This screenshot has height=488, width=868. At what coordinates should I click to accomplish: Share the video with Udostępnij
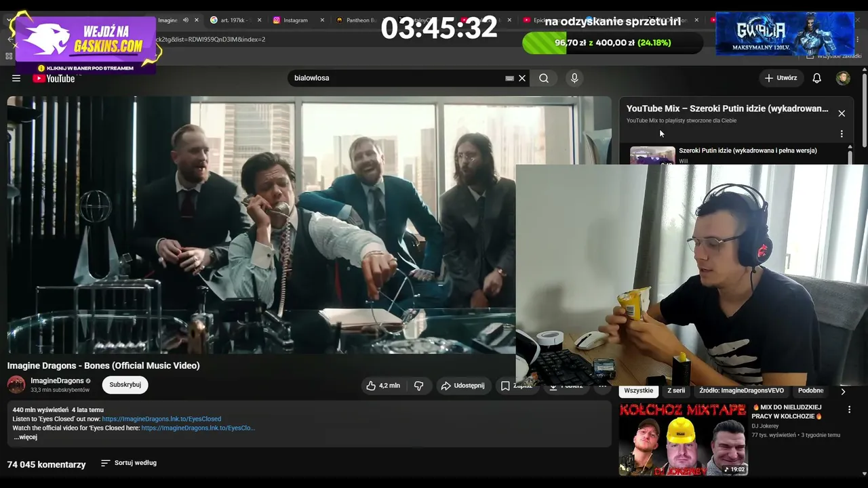pos(463,386)
